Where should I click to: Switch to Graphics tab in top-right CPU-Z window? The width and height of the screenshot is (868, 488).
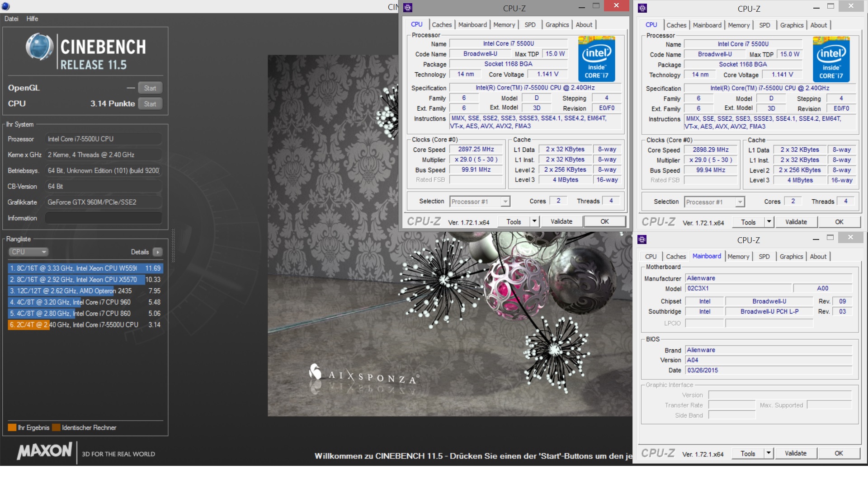792,25
